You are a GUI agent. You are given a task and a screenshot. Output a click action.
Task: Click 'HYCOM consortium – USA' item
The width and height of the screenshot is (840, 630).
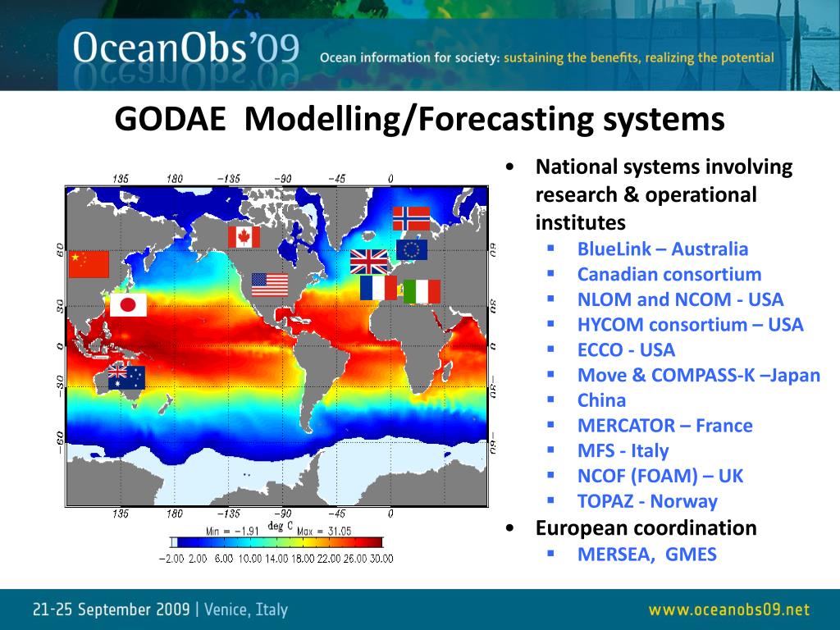pos(691,325)
